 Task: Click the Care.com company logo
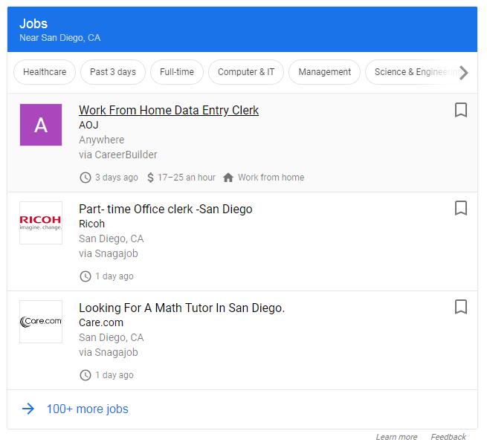pyautogui.click(x=41, y=322)
